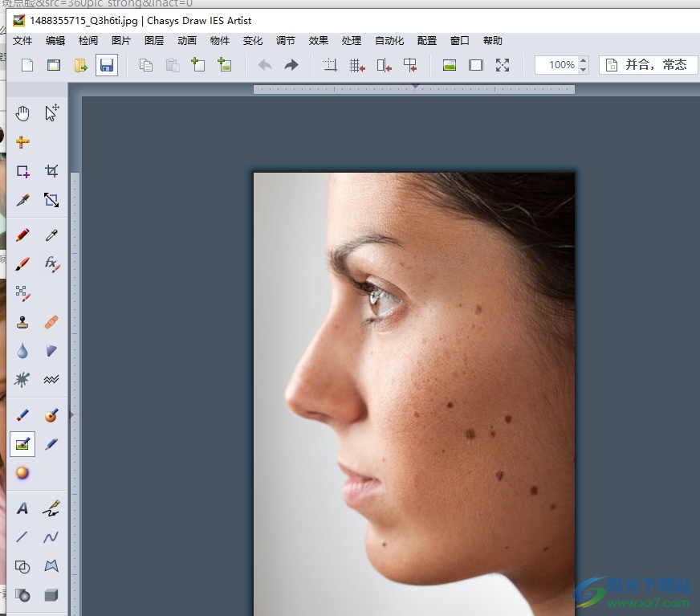This screenshot has width=700, height=616.
Task: Activate the Healing bandage tool
Action: [51, 322]
